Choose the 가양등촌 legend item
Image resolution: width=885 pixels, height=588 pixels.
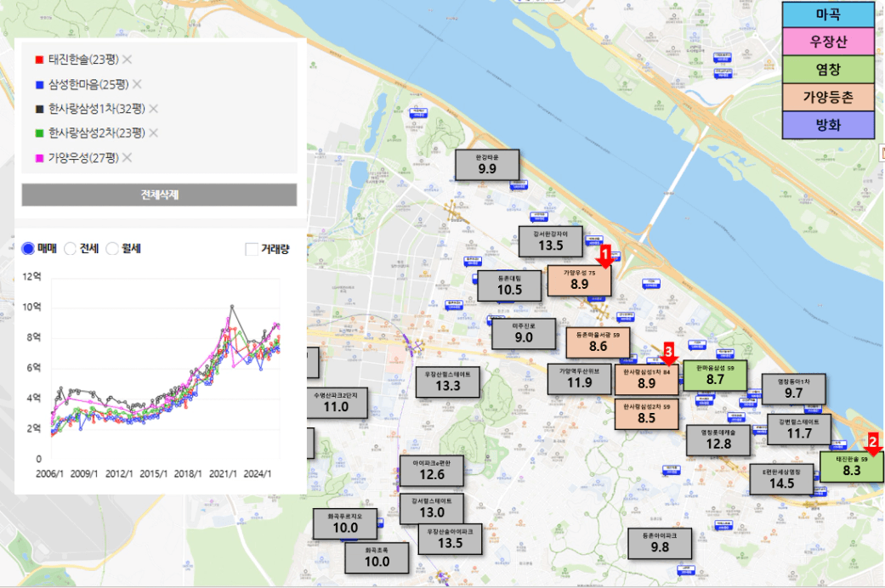tap(827, 98)
